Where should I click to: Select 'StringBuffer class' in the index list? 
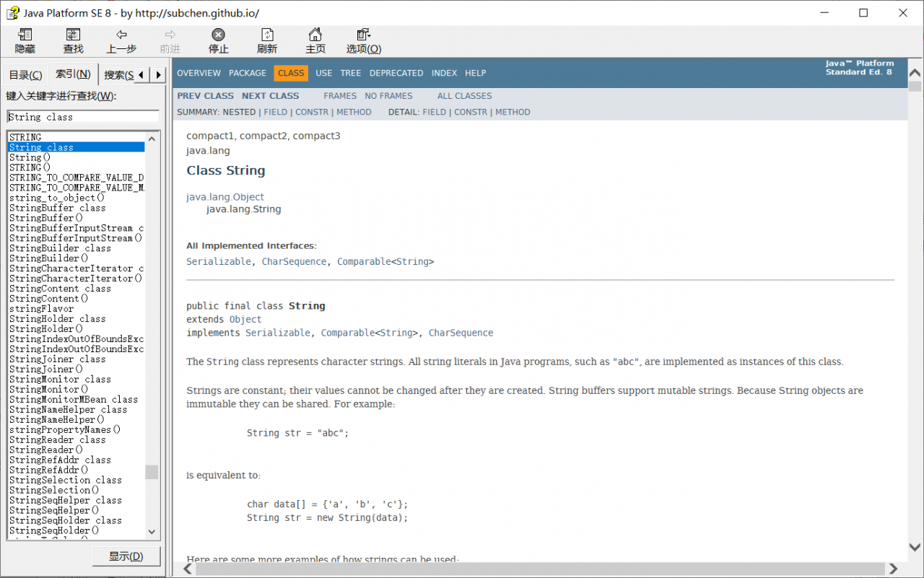58,208
